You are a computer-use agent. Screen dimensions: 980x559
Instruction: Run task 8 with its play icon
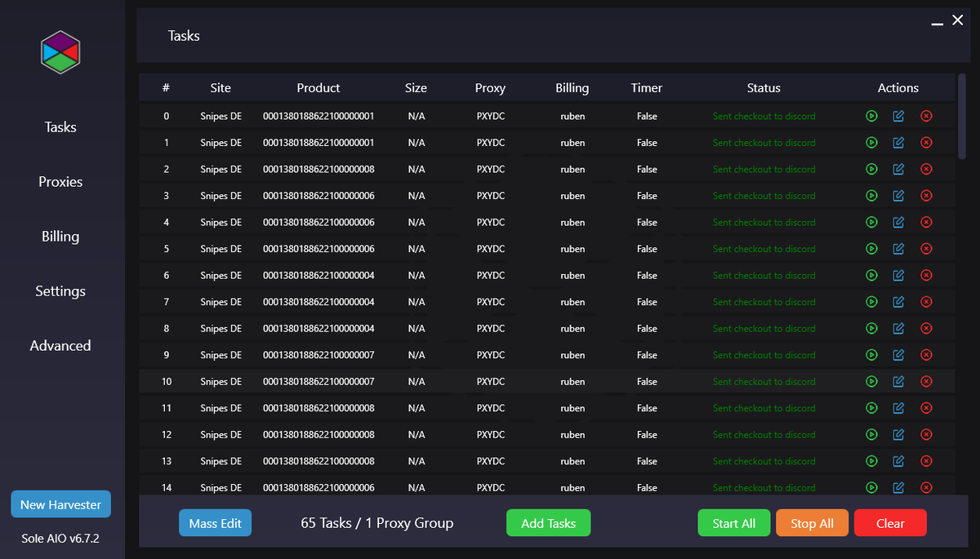871,328
